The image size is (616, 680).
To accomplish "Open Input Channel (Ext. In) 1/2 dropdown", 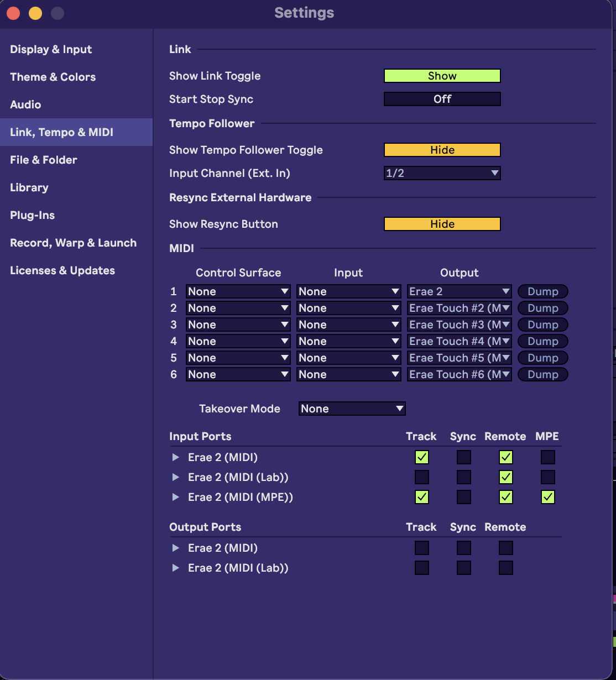I will pos(442,173).
